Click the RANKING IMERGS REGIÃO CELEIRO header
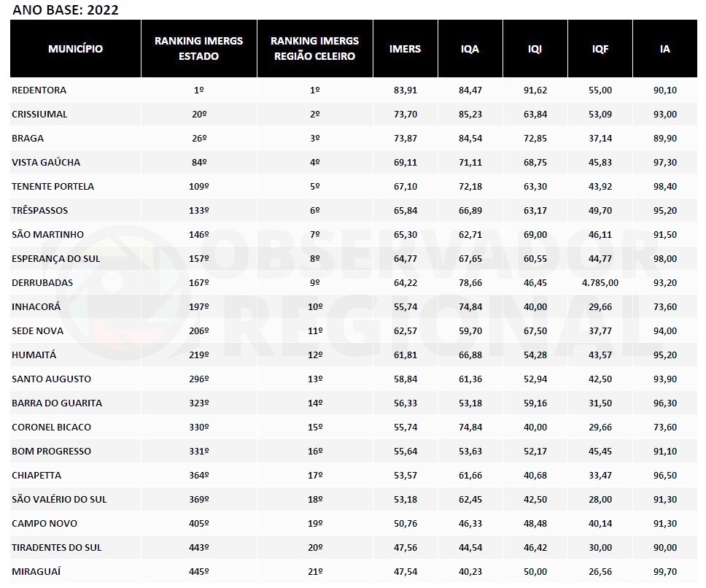706x588 pixels. coord(314,49)
